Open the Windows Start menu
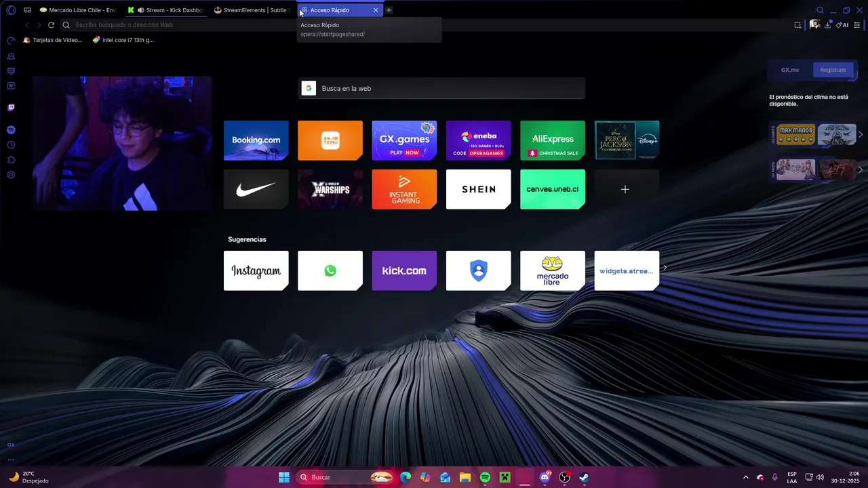Image resolution: width=868 pixels, height=488 pixels. pos(284,477)
